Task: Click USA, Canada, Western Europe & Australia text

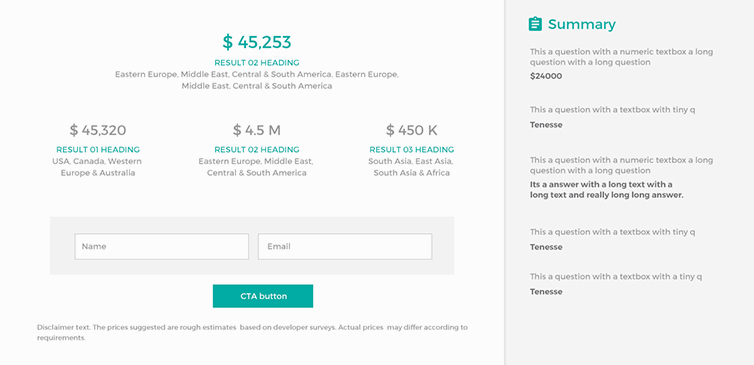Action: tap(98, 167)
